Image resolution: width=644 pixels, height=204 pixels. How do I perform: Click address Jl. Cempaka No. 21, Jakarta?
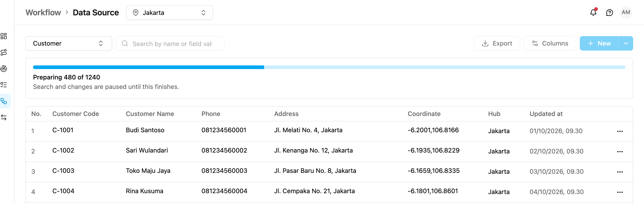tap(314, 191)
